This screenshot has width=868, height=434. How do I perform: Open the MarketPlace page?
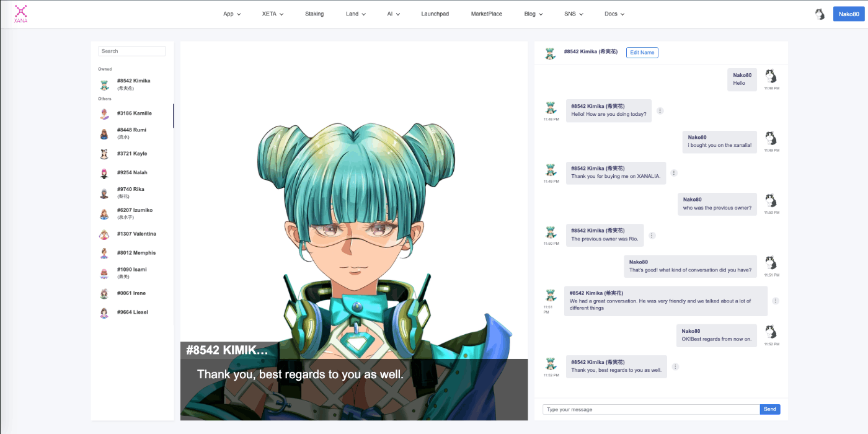click(487, 14)
